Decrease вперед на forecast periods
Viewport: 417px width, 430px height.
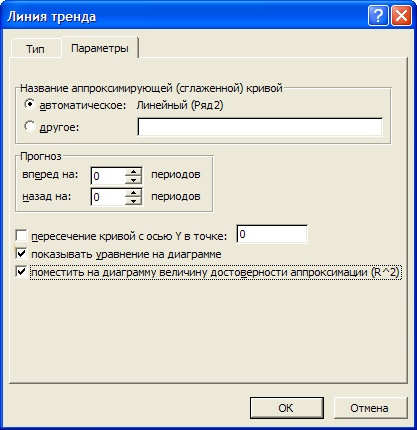[x=134, y=180]
